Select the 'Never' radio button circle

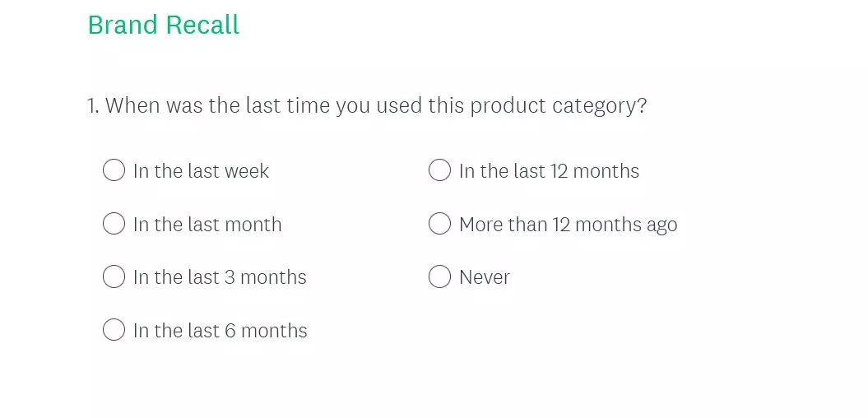pos(440,276)
